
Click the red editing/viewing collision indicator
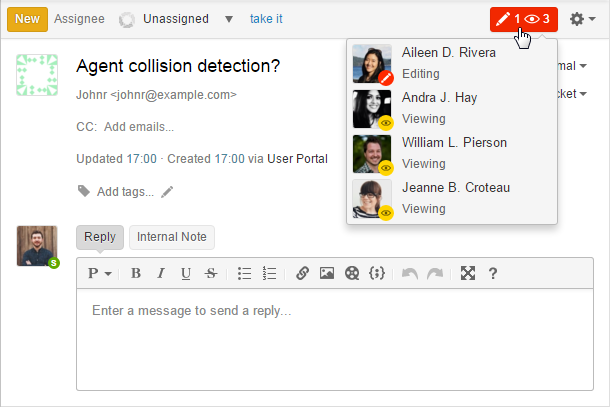tap(523, 19)
